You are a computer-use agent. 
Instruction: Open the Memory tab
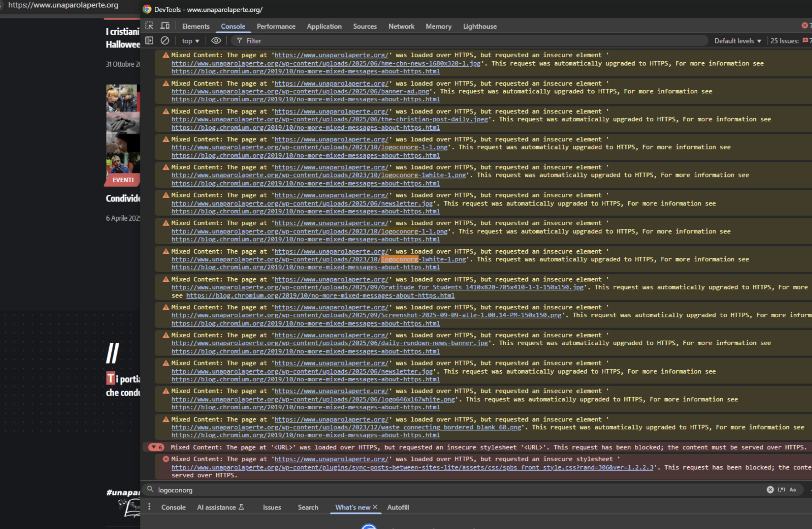click(438, 26)
